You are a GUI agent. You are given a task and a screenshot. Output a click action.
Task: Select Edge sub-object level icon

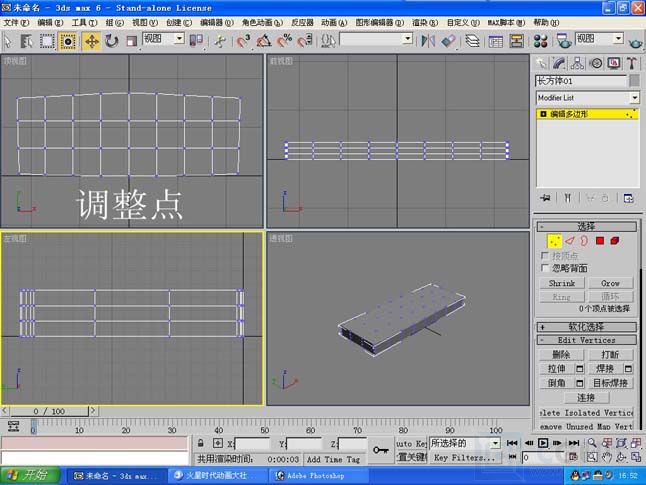click(569, 241)
